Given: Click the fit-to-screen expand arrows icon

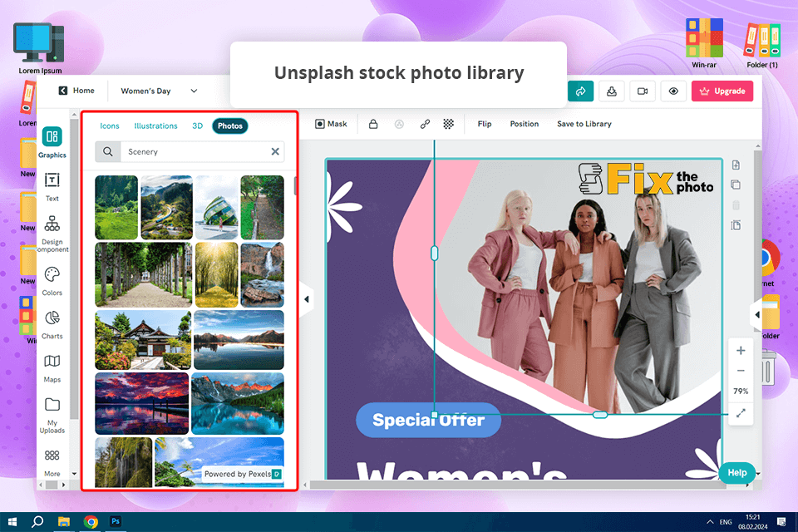Looking at the screenshot, I should click(741, 413).
